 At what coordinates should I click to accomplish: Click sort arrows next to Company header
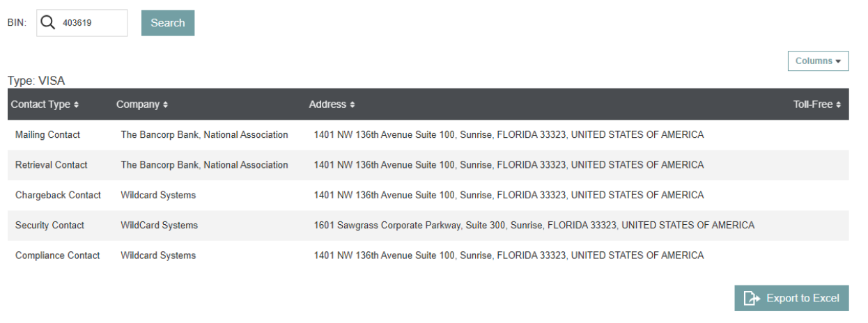click(x=165, y=105)
